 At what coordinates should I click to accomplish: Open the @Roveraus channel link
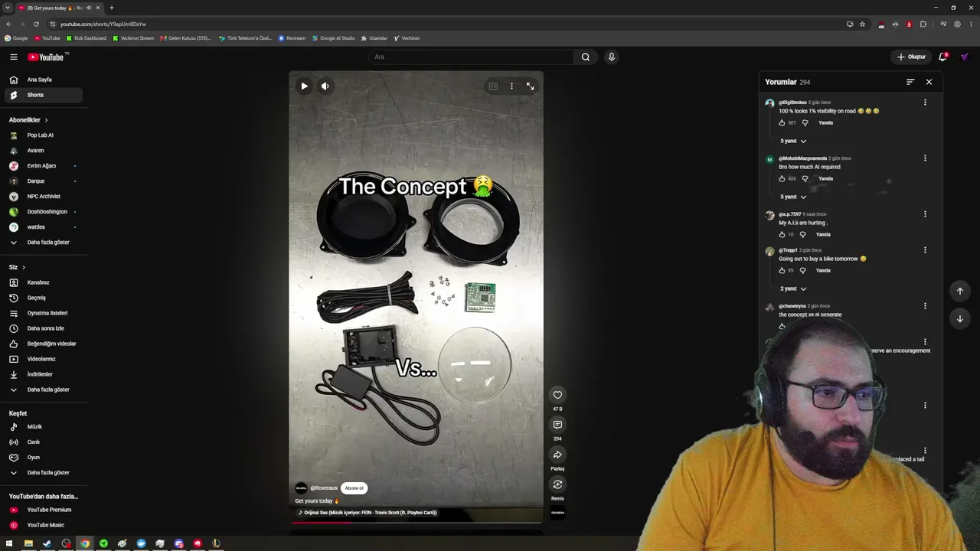pyautogui.click(x=323, y=488)
